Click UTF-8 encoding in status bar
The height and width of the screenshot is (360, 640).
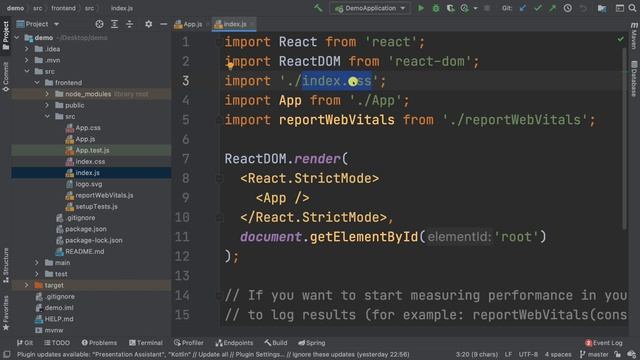point(528,354)
